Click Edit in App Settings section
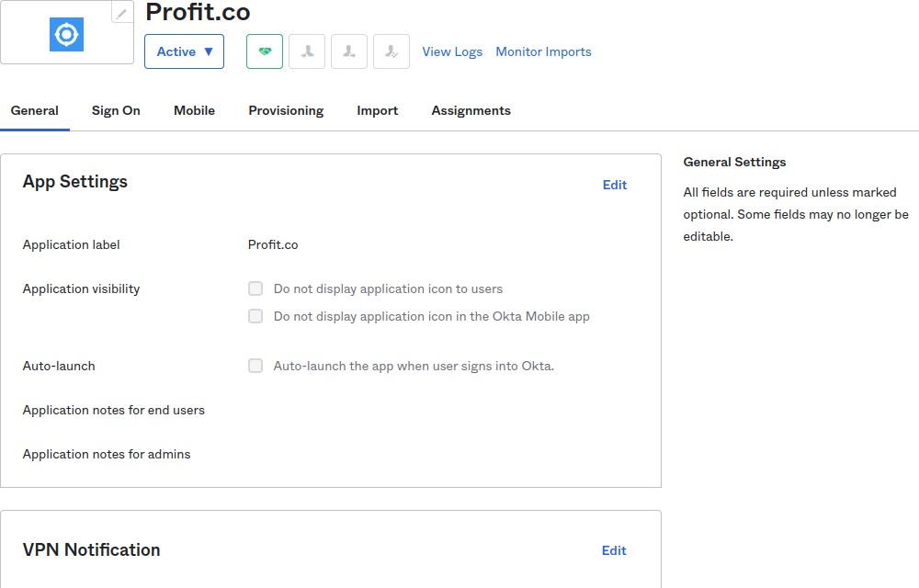Image resolution: width=919 pixels, height=588 pixels. point(615,185)
